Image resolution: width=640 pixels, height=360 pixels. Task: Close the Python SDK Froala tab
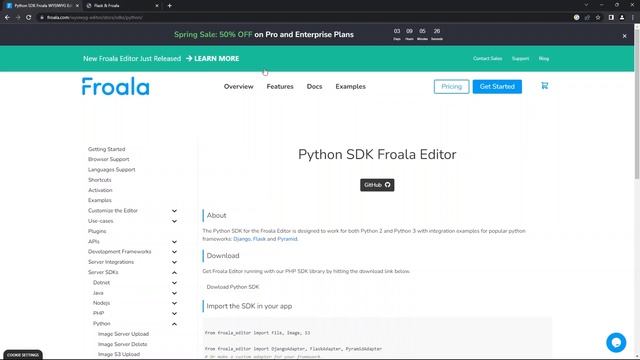pos(77,6)
